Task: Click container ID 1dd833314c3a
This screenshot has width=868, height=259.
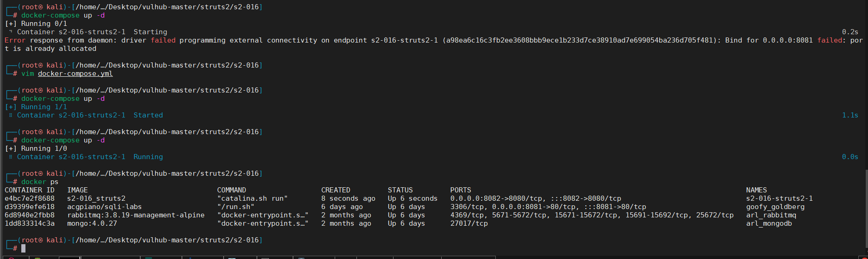Action: pos(30,223)
